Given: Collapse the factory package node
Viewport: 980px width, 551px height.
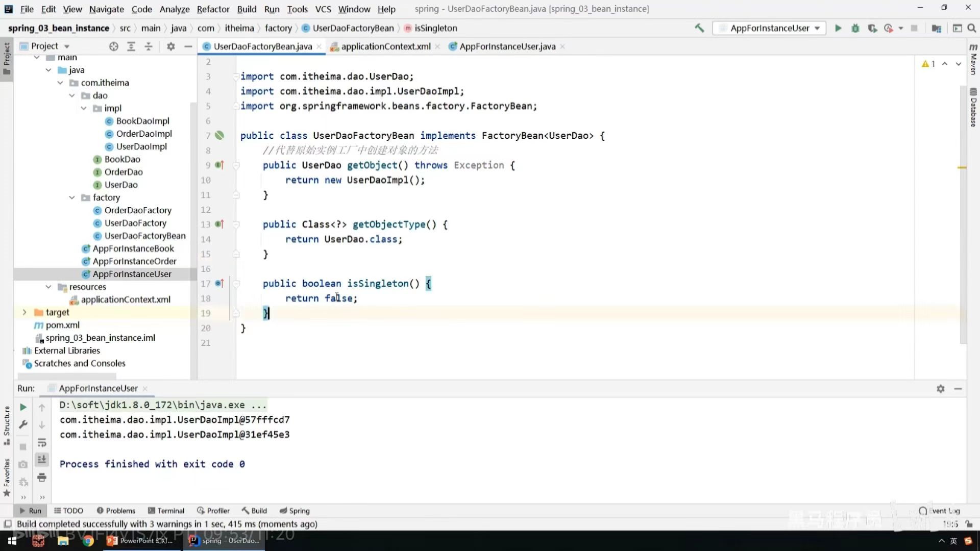Looking at the screenshot, I should point(72,197).
